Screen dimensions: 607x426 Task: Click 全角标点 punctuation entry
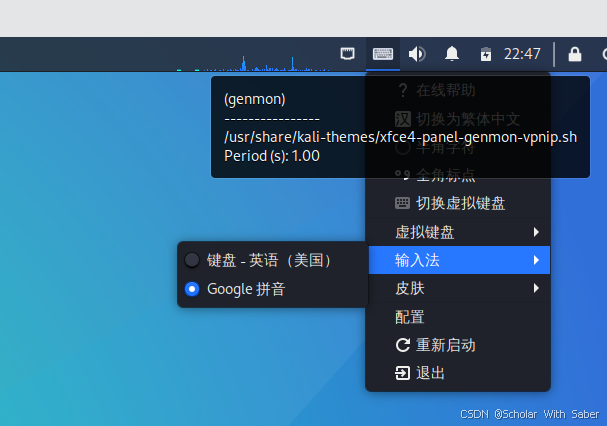pos(458,175)
